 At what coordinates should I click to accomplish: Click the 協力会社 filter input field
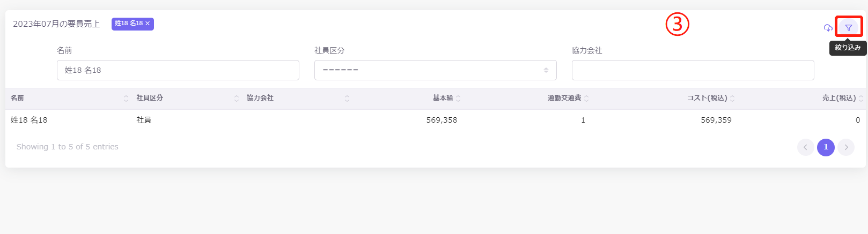pos(693,70)
